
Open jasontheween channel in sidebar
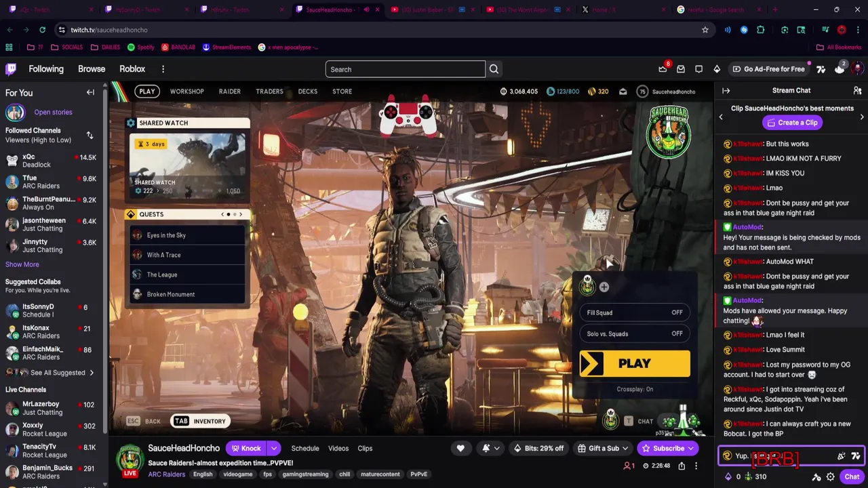[x=51, y=224]
